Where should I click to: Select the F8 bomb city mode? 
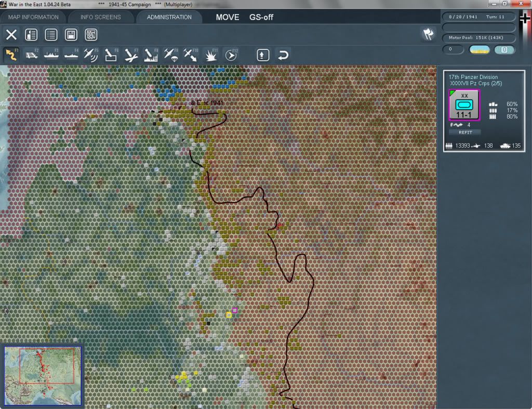151,55
